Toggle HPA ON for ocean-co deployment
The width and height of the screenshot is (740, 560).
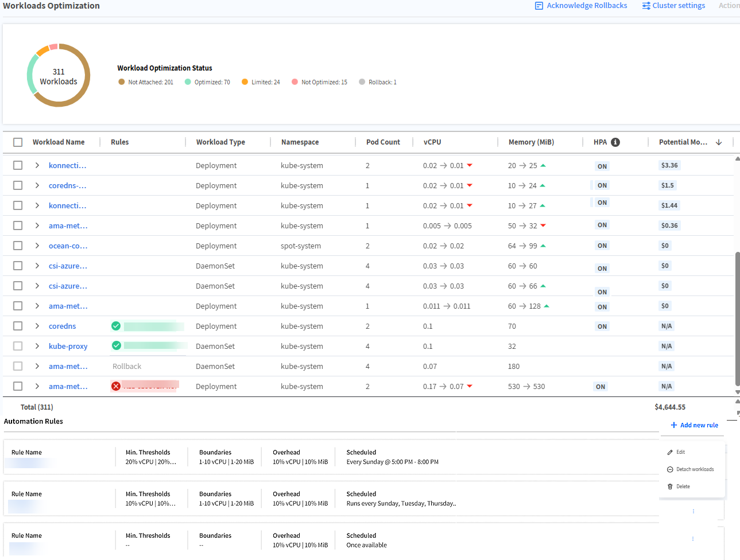tap(602, 245)
